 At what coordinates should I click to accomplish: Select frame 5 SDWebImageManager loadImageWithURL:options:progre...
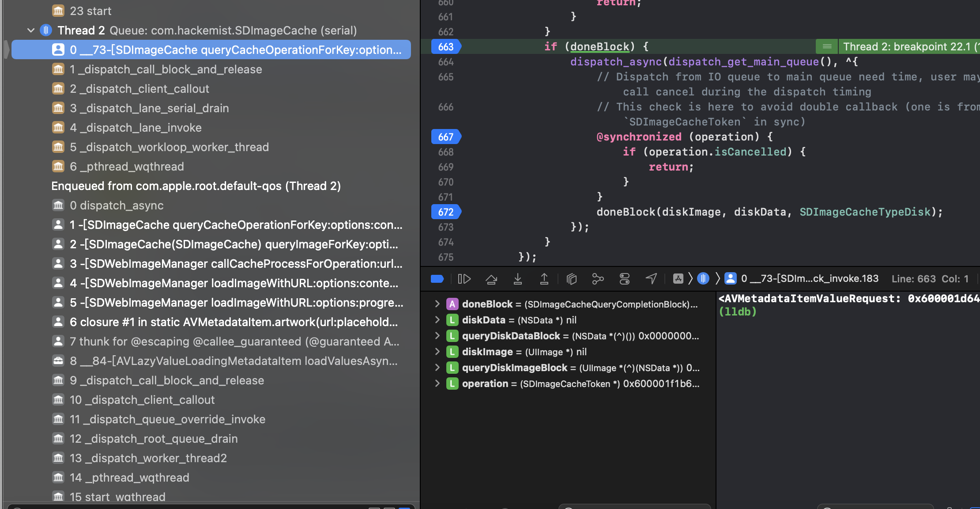[211, 303]
